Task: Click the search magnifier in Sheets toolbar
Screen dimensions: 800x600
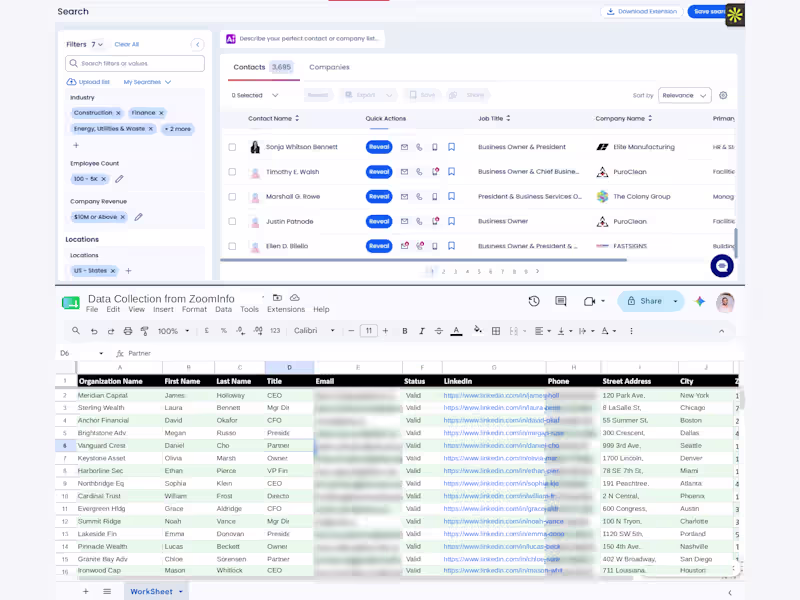Action: (x=76, y=331)
